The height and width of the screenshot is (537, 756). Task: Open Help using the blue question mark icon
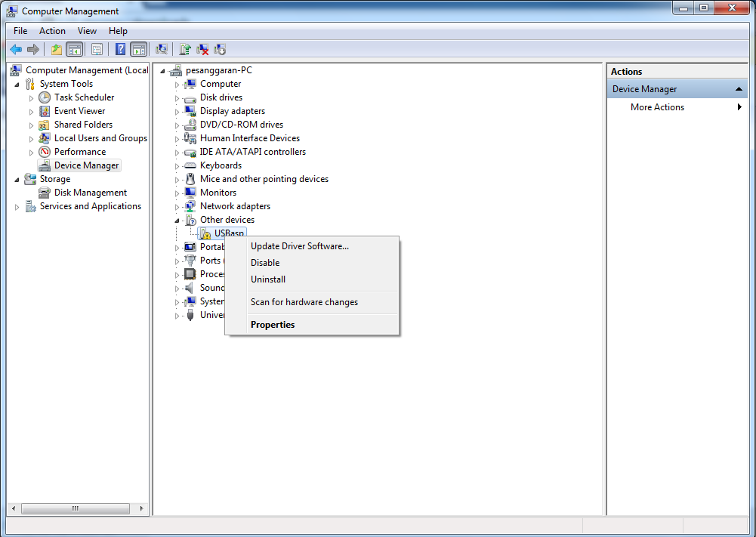(119, 48)
